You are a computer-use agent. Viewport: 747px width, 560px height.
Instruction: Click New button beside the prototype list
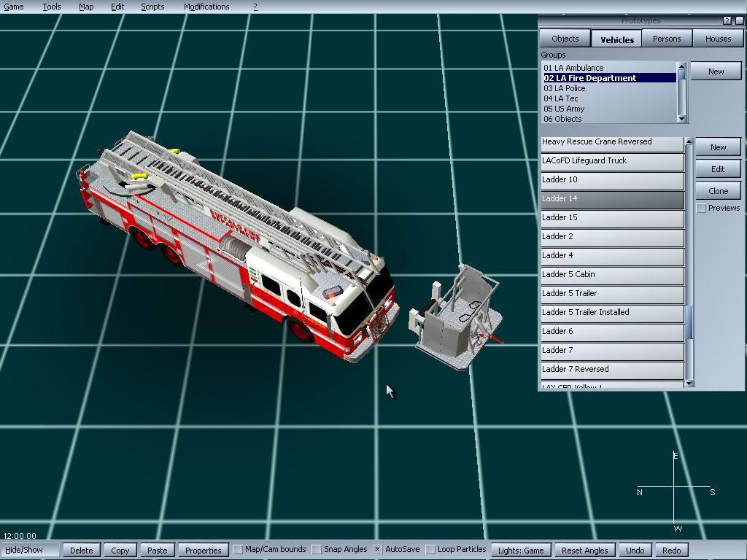coord(718,147)
